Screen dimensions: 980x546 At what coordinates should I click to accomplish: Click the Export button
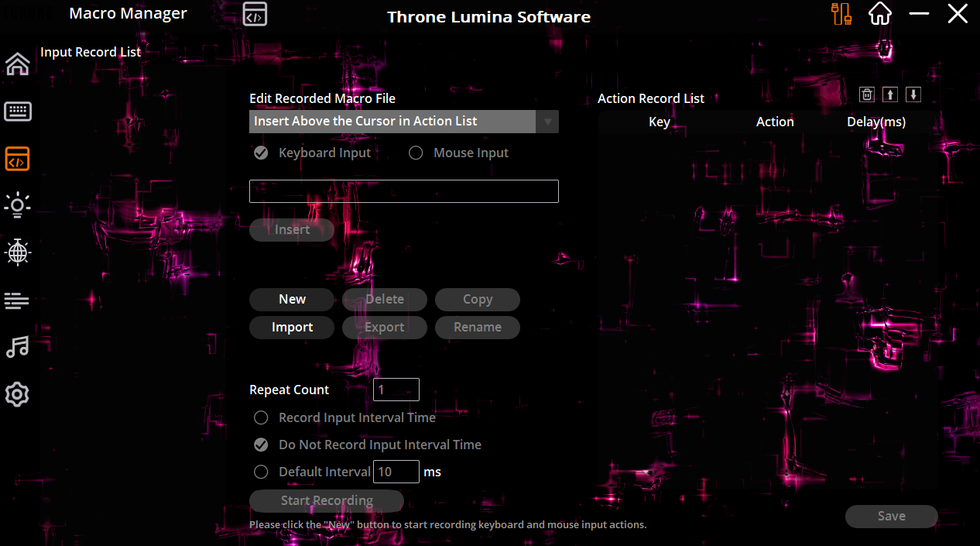(385, 328)
